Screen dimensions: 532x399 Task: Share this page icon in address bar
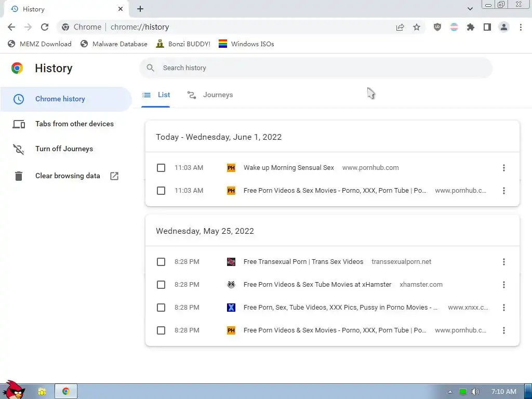(400, 27)
